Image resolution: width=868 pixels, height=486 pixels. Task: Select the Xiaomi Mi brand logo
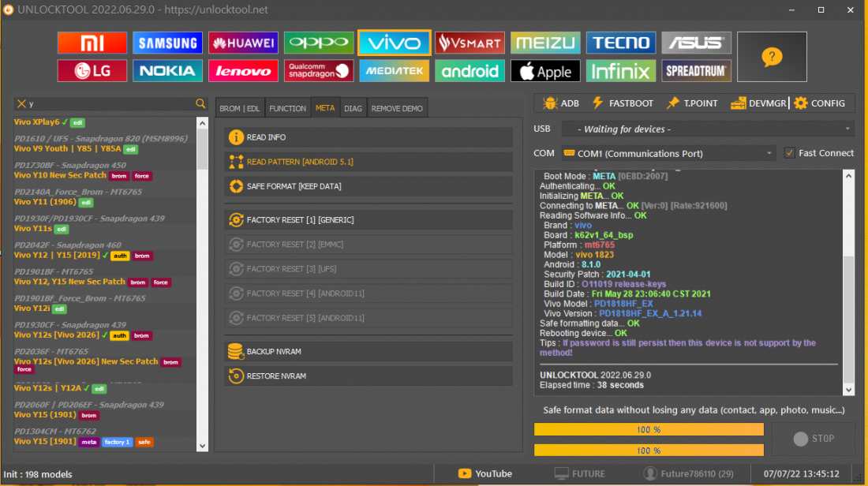pyautogui.click(x=92, y=43)
